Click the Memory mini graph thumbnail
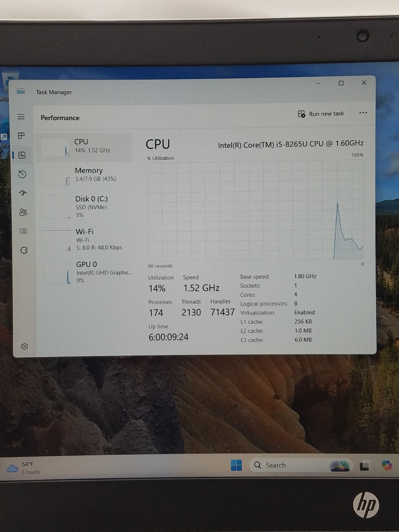Screen dimensions: 399x532 (56, 176)
